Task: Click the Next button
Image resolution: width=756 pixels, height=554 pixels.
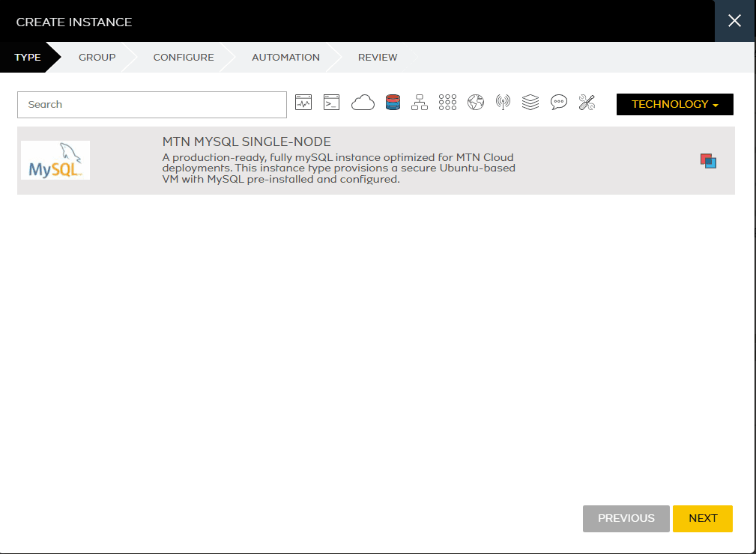Action: (703, 518)
